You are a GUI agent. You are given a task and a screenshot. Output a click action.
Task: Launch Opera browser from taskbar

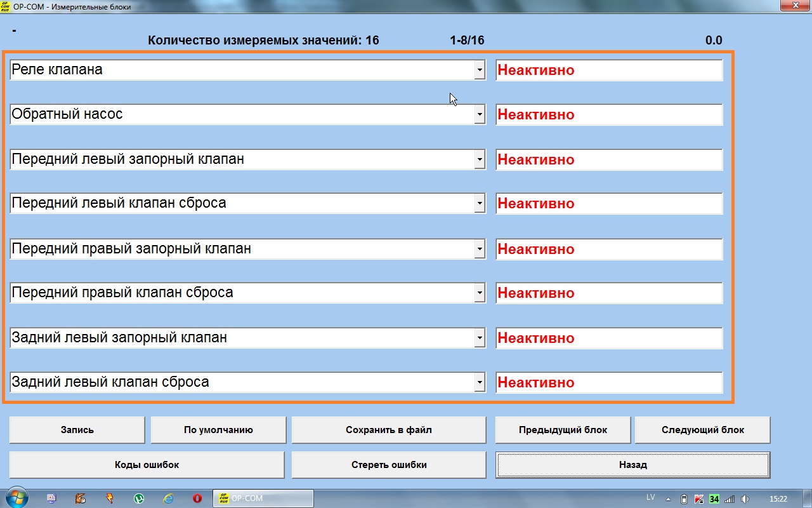click(197, 498)
